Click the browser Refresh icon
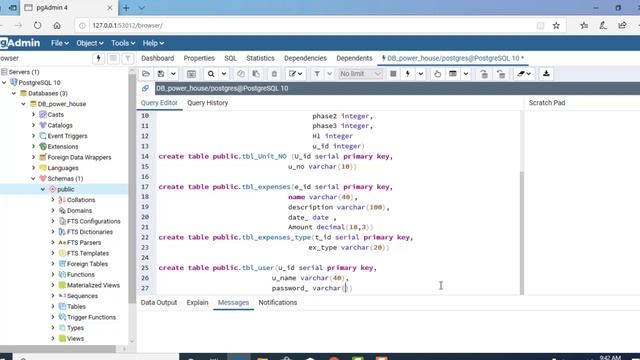Viewport: 640px width, 360px height. click(x=38, y=25)
